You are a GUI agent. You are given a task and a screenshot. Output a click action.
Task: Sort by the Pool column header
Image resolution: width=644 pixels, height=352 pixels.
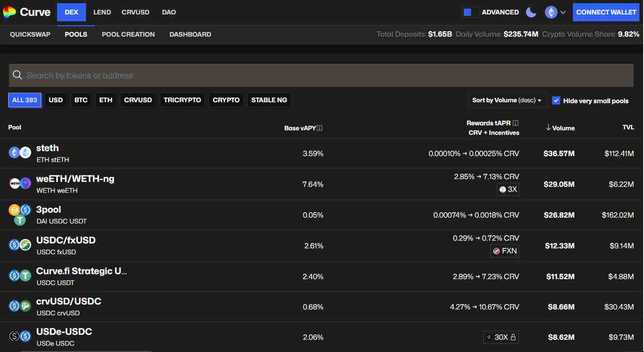(15, 127)
